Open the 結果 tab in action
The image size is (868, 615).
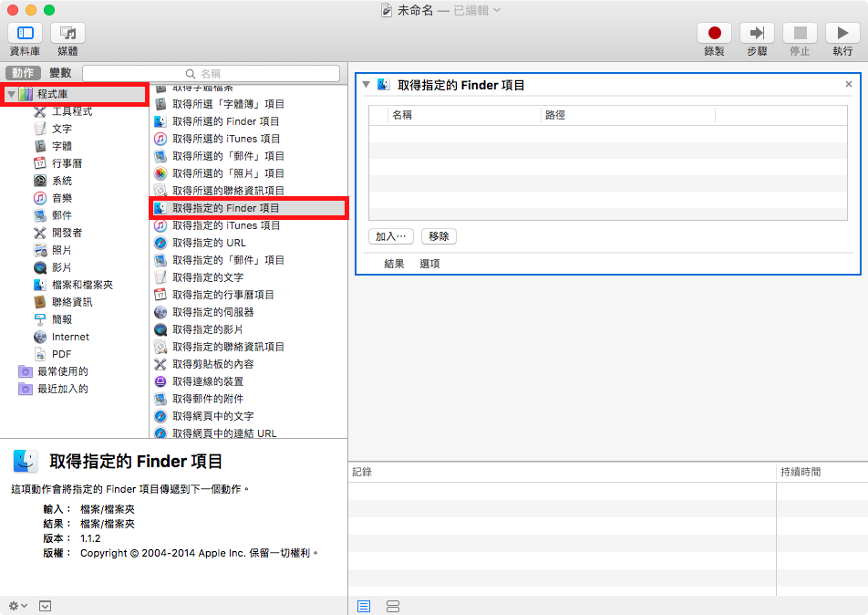[x=394, y=264]
